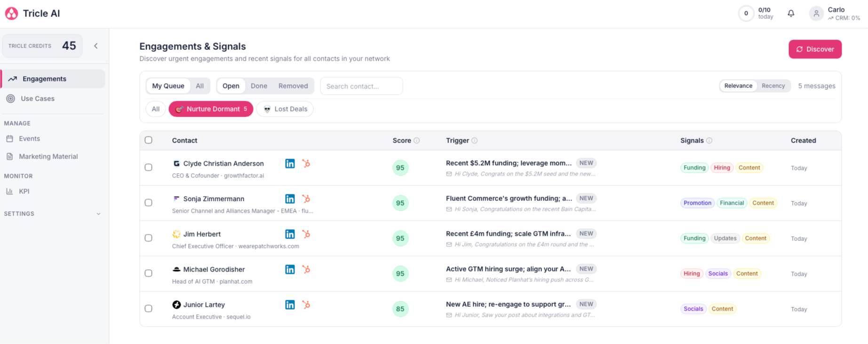868x344 pixels.
Task: Open Clyde Christian Anderson's HubSpot icon
Action: click(x=306, y=163)
